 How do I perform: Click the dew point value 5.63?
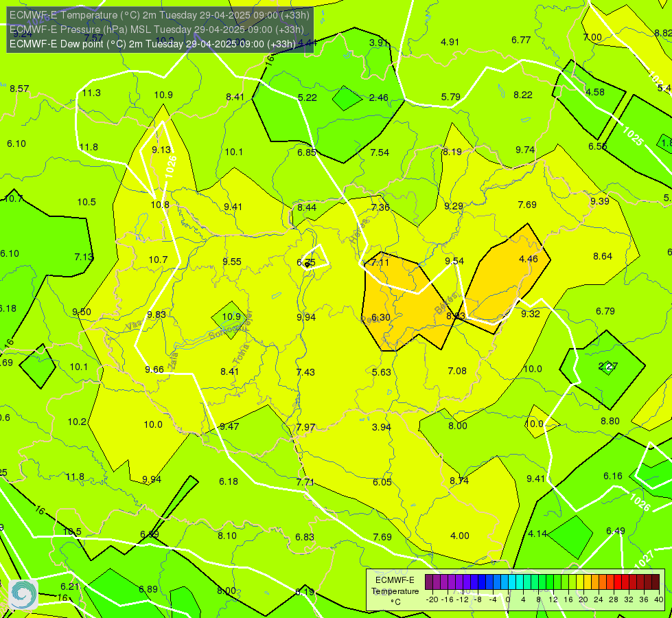pos(382,372)
